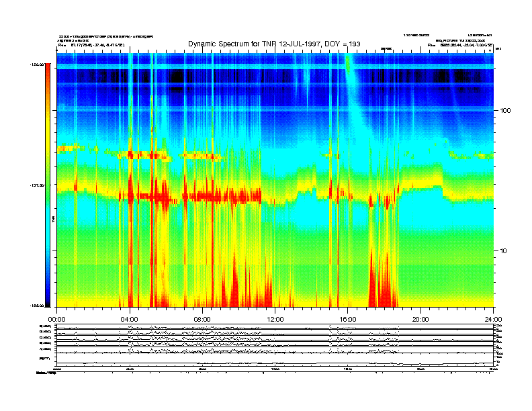Screen dimensions: 532x411
Task: Click the 16:00 time axis label
Action: click(x=348, y=320)
